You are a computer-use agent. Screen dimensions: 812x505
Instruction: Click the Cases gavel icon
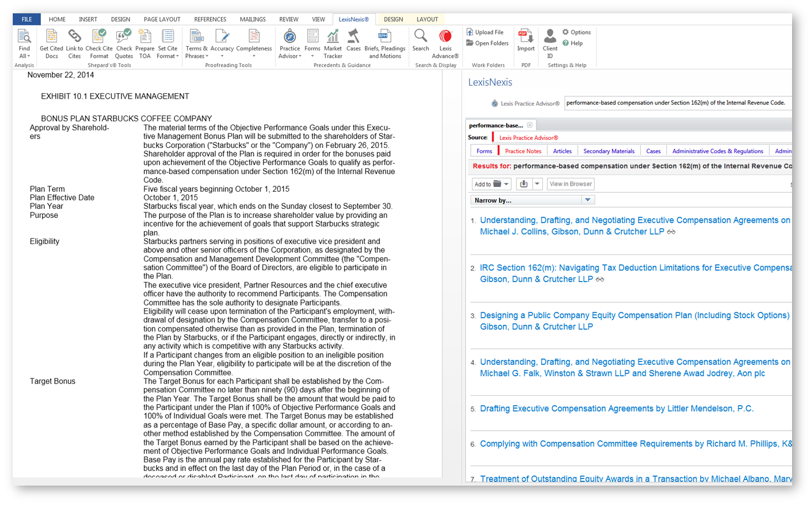pyautogui.click(x=353, y=37)
